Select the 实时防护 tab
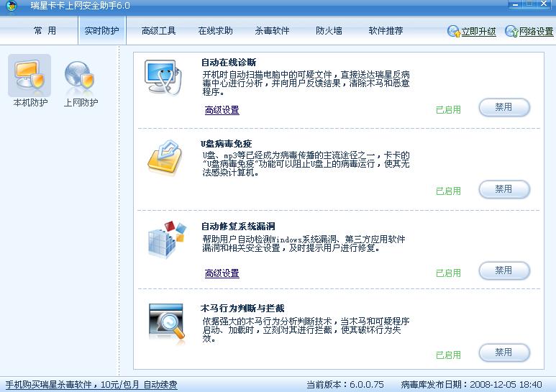 [101, 30]
